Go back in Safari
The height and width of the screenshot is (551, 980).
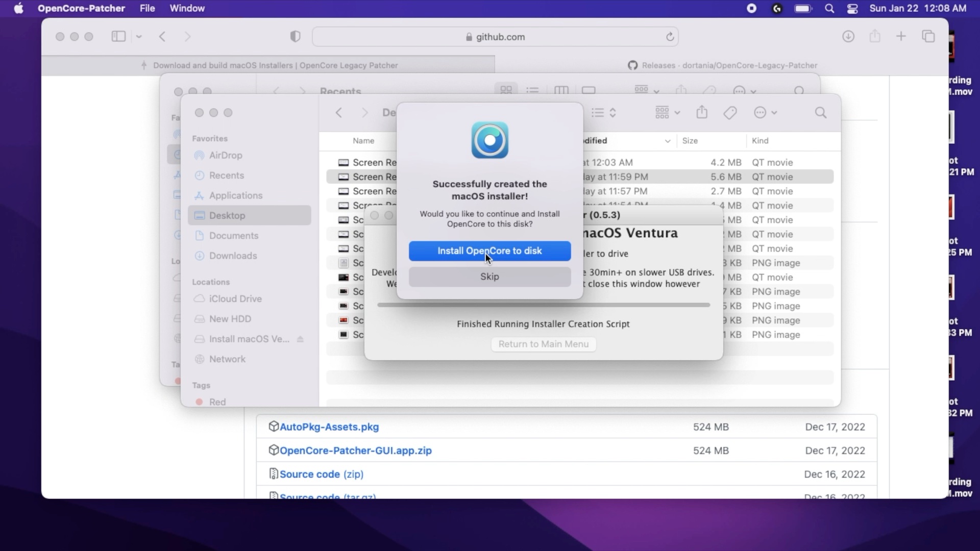(162, 36)
